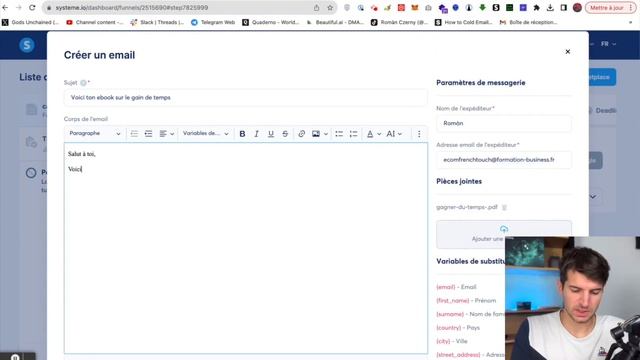Open the Telegram Web bookmark

click(213, 22)
